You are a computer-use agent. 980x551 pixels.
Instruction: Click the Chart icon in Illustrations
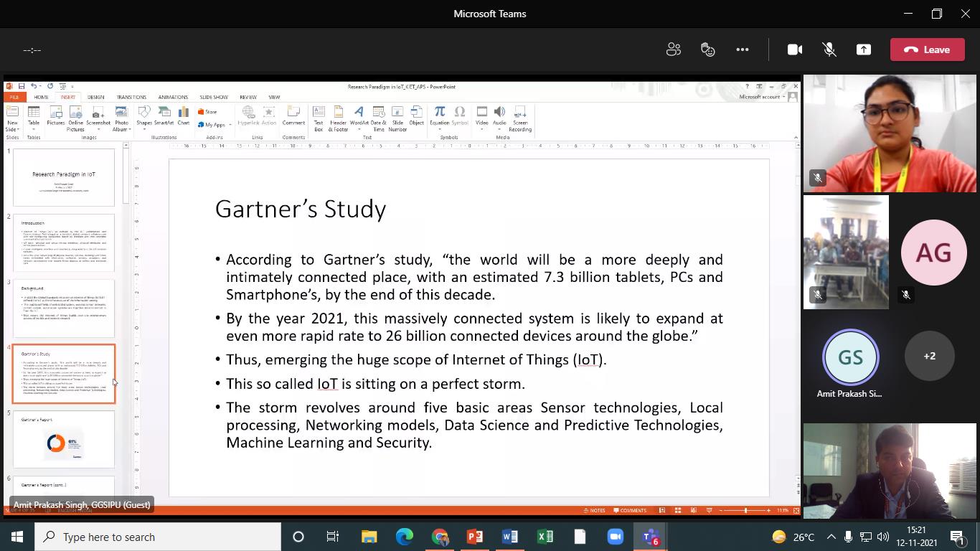(184, 113)
